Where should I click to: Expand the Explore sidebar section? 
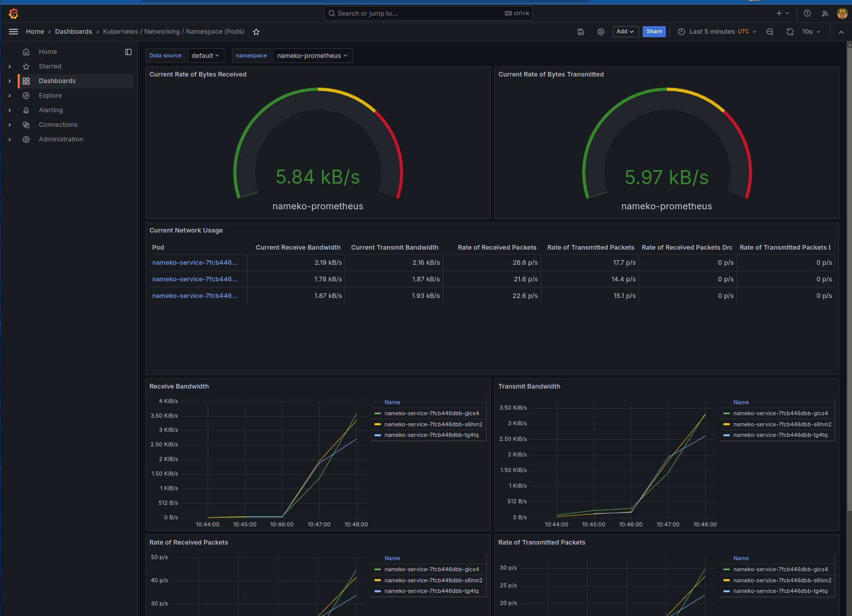pyautogui.click(x=10, y=96)
